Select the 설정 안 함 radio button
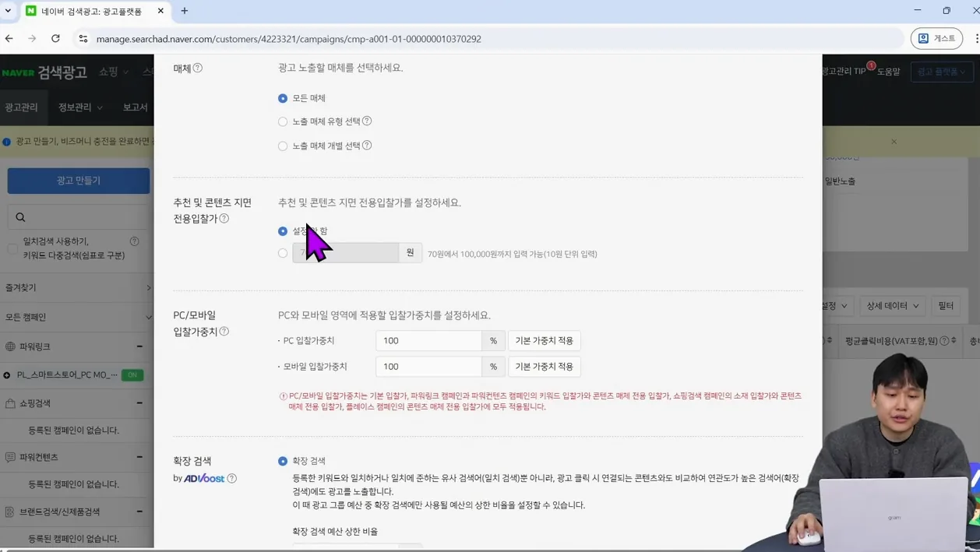Screen dimensions: 980x552 click(283, 231)
